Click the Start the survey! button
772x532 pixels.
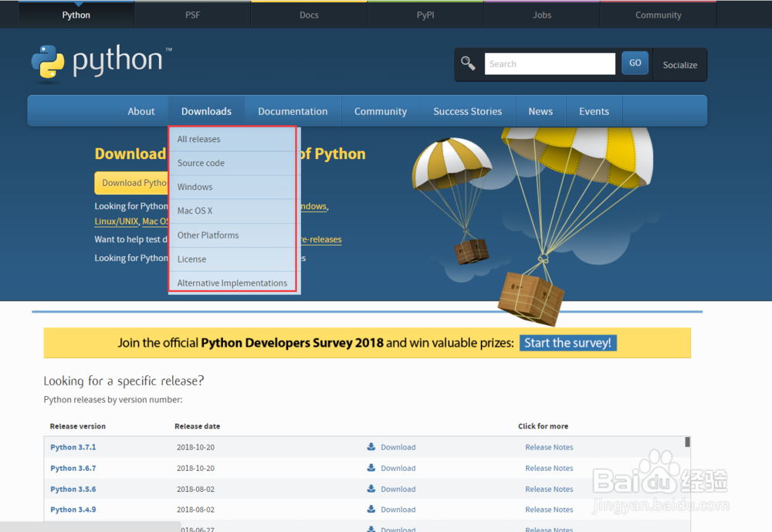click(x=567, y=343)
